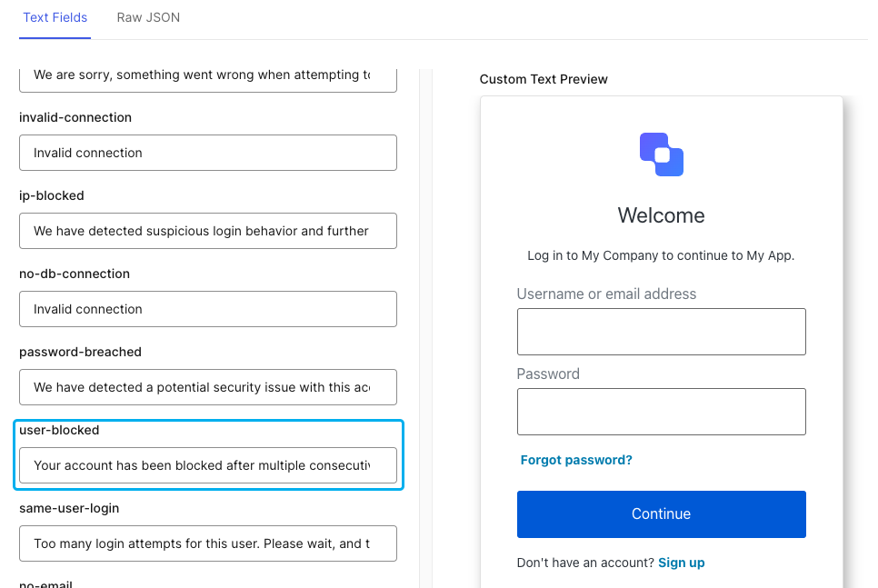
Task: Switch to the Text Fields tab
Action: click(x=55, y=17)
